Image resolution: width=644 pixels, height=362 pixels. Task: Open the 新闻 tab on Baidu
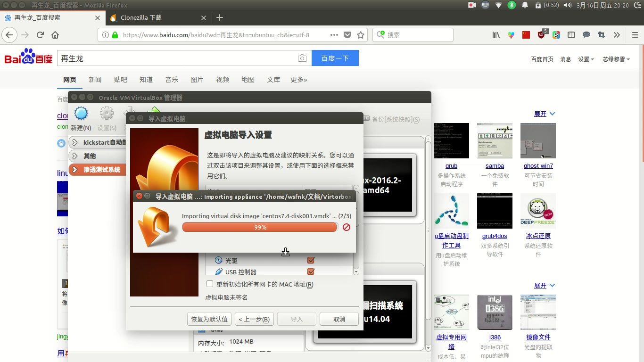(95, 80)
